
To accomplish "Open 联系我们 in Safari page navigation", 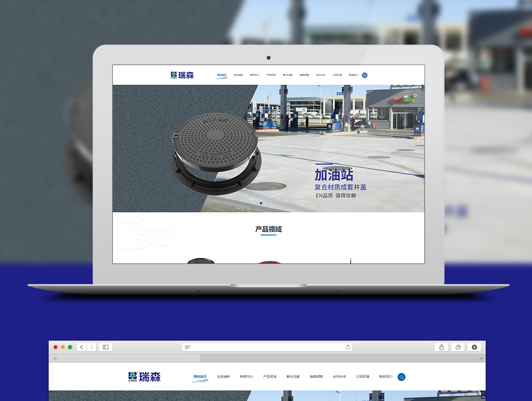I will click(x=386, y=377).
